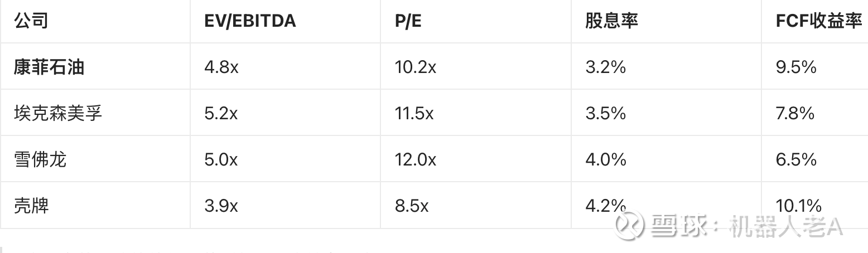The image size is (868, 253).
Task: Select the EV/EBITDA column header
Action: point(250,21)
